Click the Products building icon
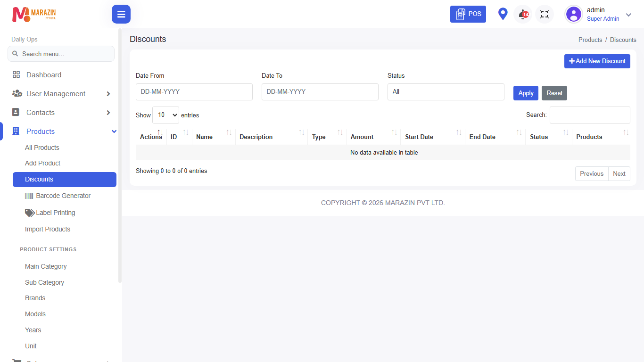The image size is (644, 362). 16,131
